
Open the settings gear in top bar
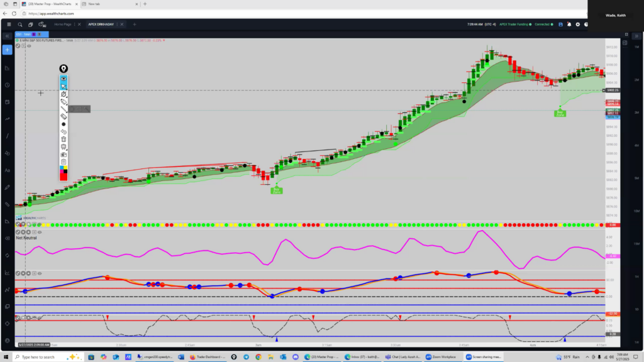(577, 25)
